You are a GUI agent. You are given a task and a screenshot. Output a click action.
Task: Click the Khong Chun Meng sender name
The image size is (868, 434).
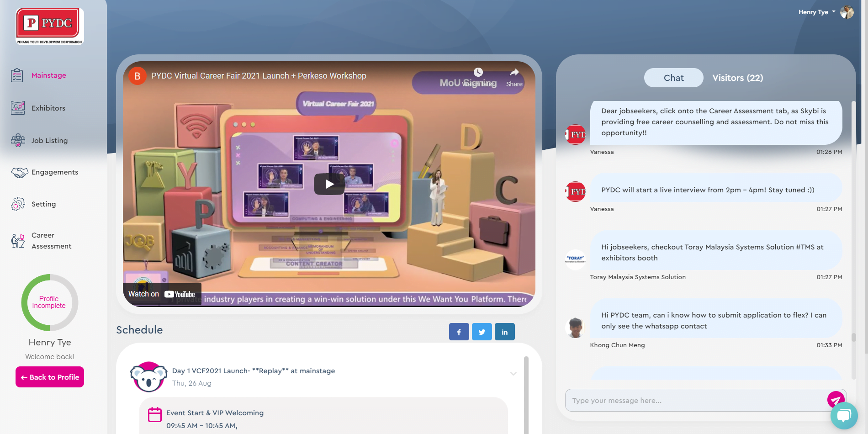click(x=617, y=345)
